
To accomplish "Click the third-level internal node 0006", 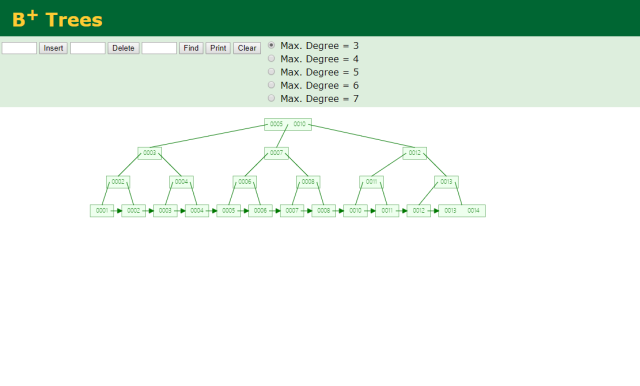I will (x=244, y=182).
